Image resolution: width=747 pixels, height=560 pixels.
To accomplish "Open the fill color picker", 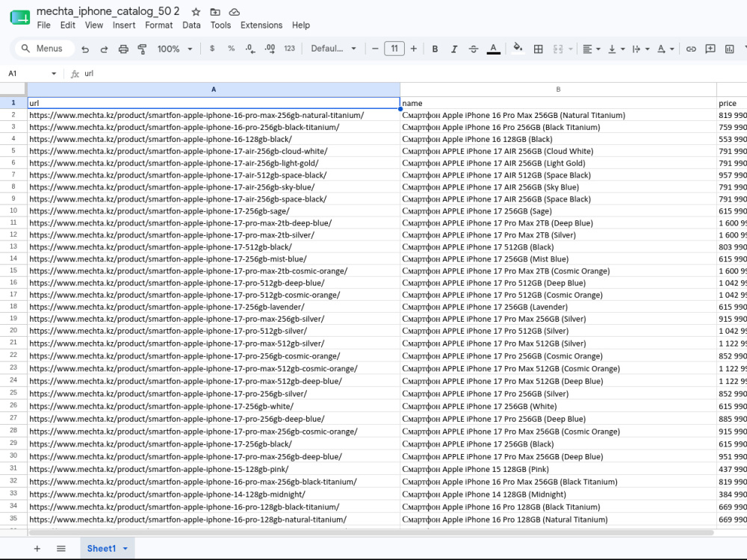I will coord(518,49).
